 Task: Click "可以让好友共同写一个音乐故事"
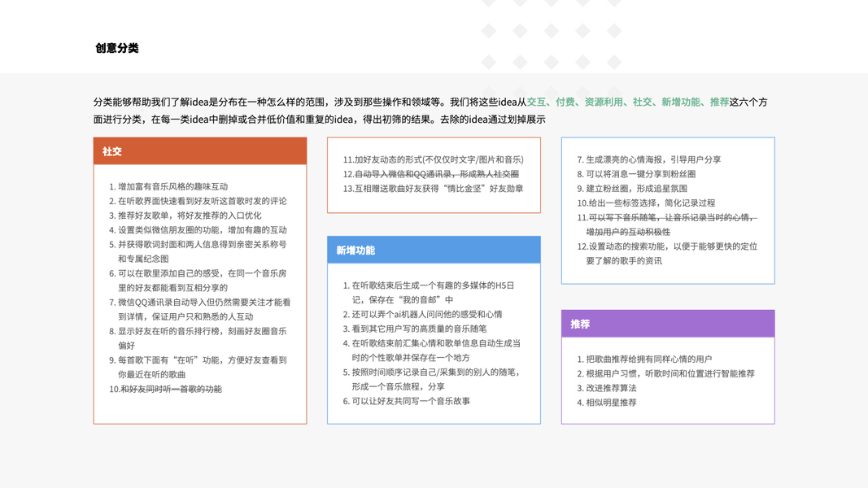406,401
